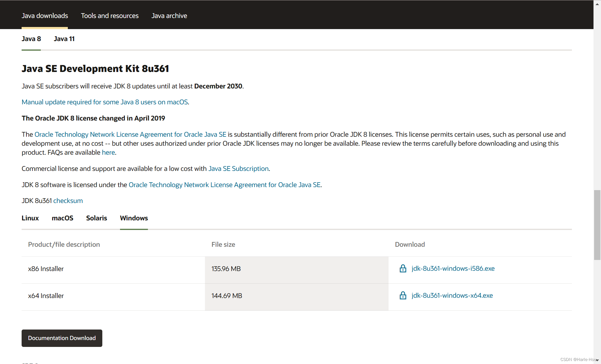Click the x64 Installer row label
Viewport: 601px width, 364px height.
46,296
